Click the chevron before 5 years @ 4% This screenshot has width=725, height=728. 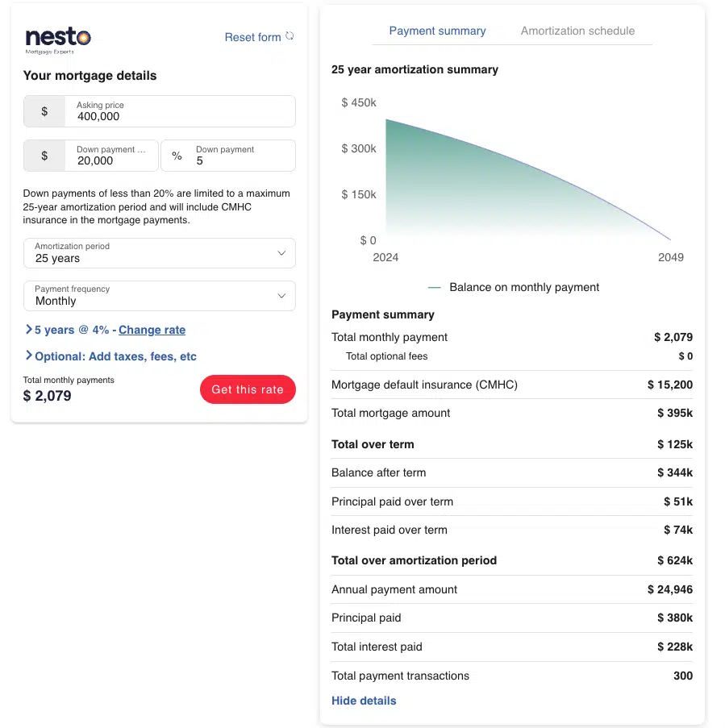(x=29, y=330)
